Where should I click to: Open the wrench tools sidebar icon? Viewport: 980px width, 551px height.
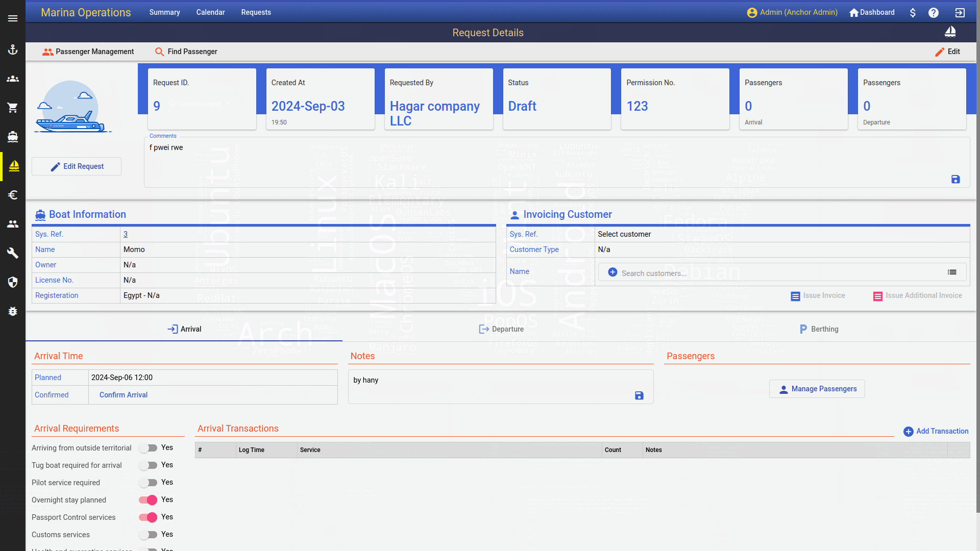tap(13, 253)
